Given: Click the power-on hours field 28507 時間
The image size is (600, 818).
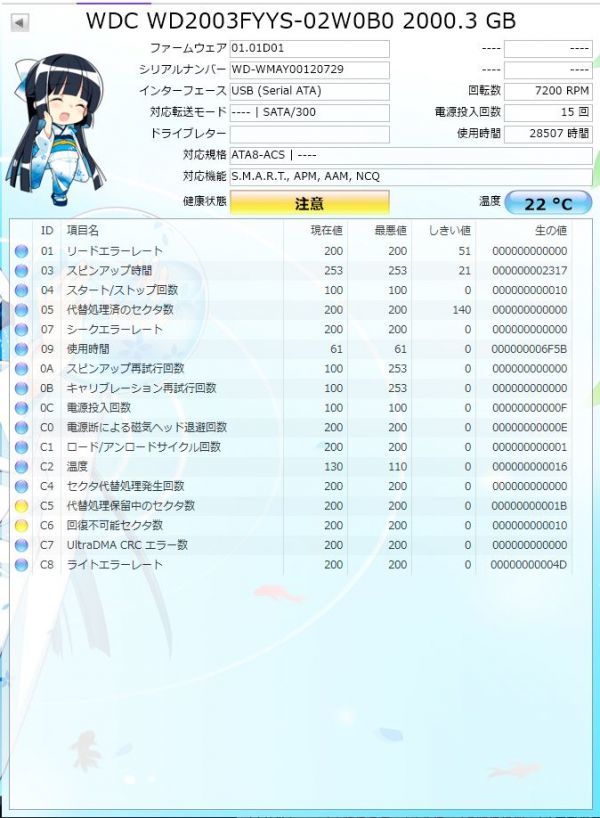Looking at the screenshot, I should click(x=548, y=134).
